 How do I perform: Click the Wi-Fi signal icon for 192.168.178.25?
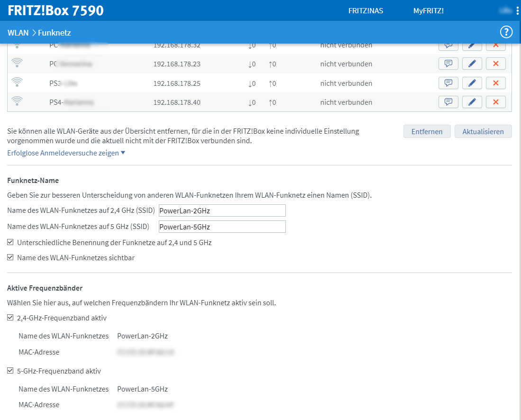tap(17, 82)
